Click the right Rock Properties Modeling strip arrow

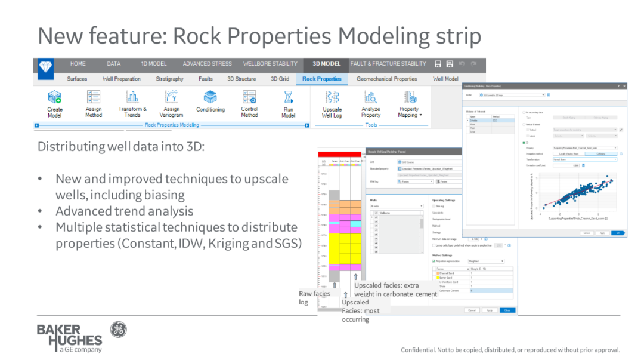tap(307, 125)
